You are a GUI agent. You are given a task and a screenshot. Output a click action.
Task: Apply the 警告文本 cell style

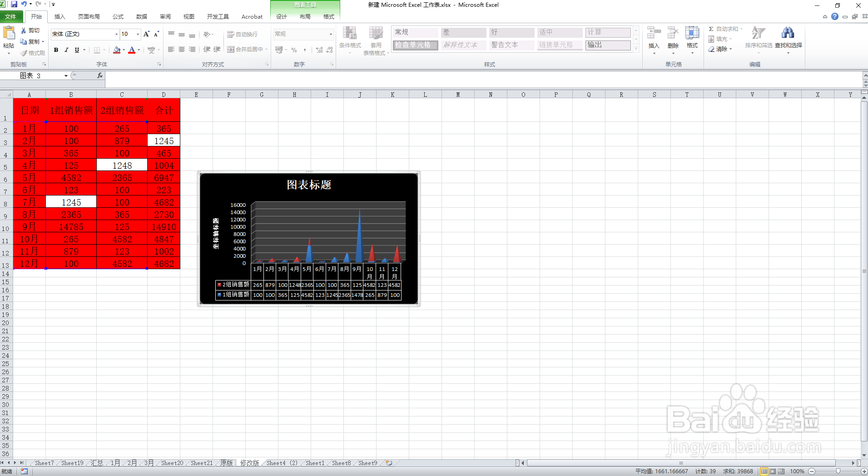(511, 45)
